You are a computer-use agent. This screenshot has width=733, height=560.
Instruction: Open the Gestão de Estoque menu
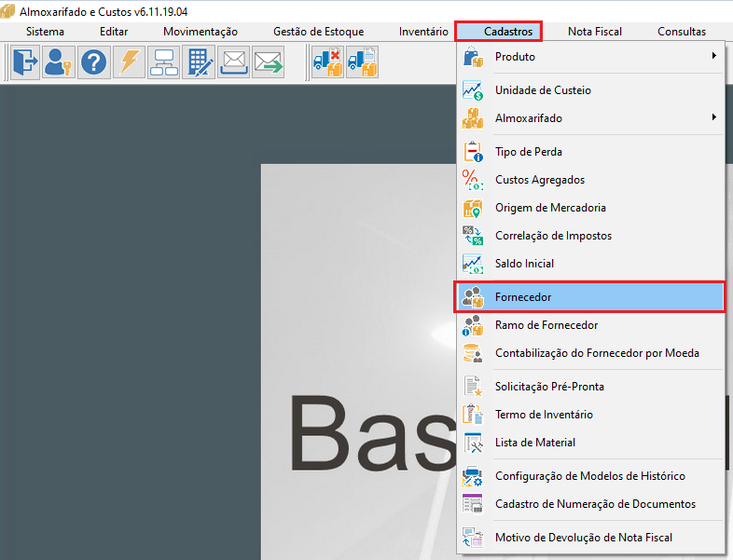point(318,32)
